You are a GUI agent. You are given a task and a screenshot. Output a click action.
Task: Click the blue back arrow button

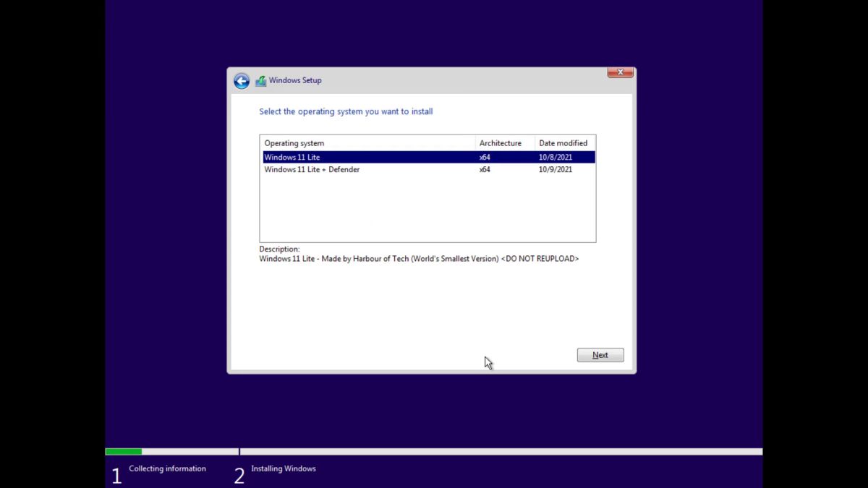click(x=242, y=81)
